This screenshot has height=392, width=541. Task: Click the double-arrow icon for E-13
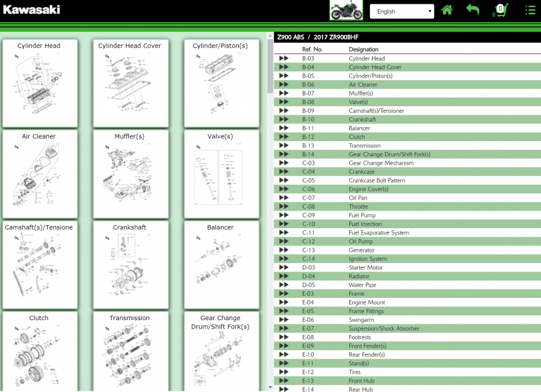click(284, 380)
